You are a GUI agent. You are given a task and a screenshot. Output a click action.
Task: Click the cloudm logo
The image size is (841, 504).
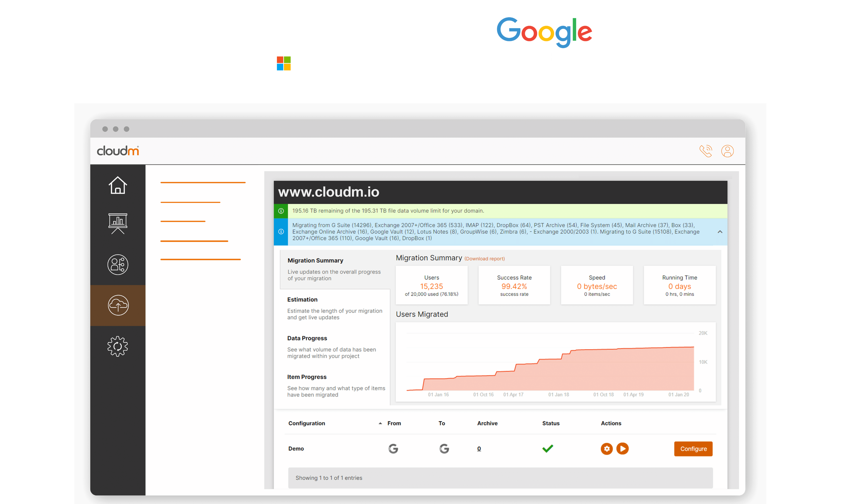(118, 151)
